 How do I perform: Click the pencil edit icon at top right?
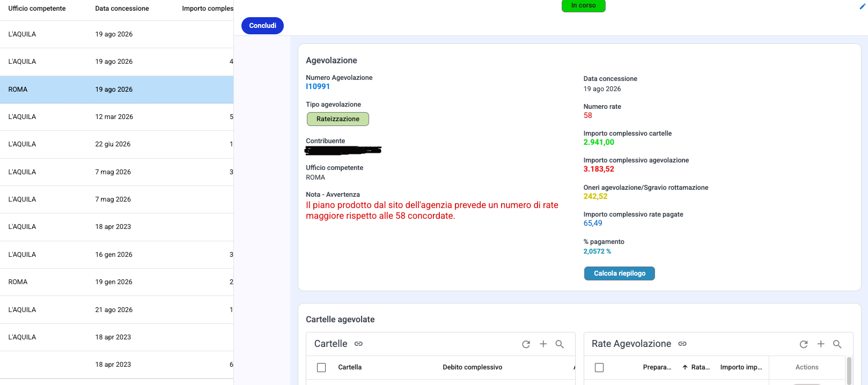tap(863, 6)
